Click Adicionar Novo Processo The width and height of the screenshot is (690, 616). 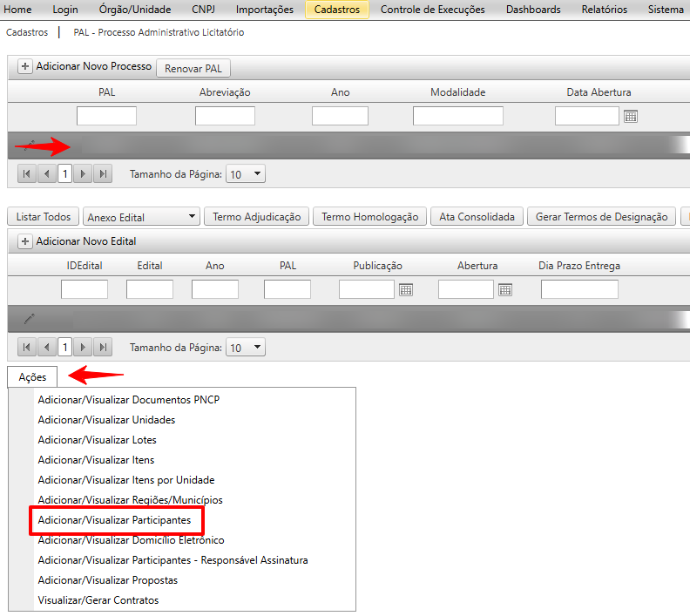(x=85, y=67)
